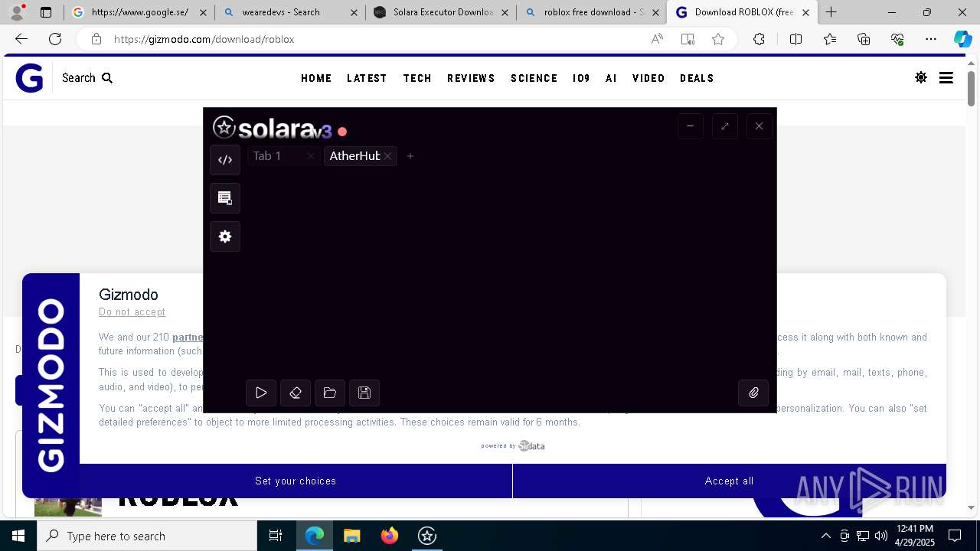
Task: Expand the Solara window to fullscreen
Action: point(725,126)
